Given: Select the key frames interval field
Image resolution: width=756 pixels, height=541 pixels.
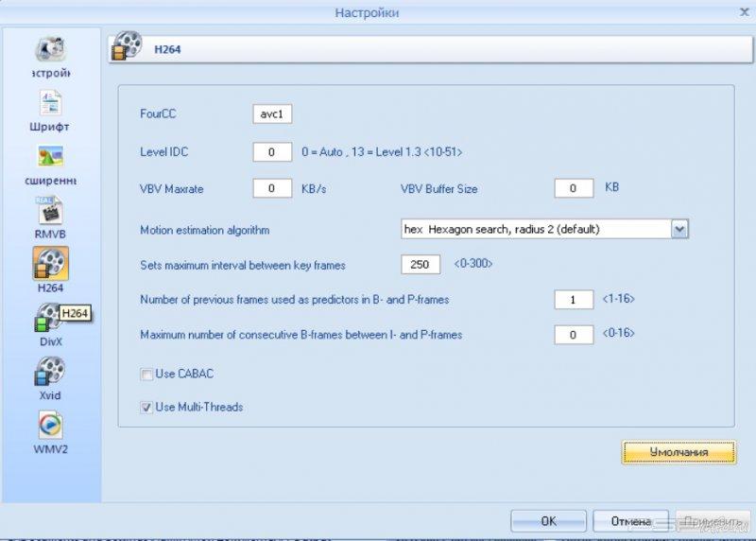Looking at the screenshot, I should (421, 264).
